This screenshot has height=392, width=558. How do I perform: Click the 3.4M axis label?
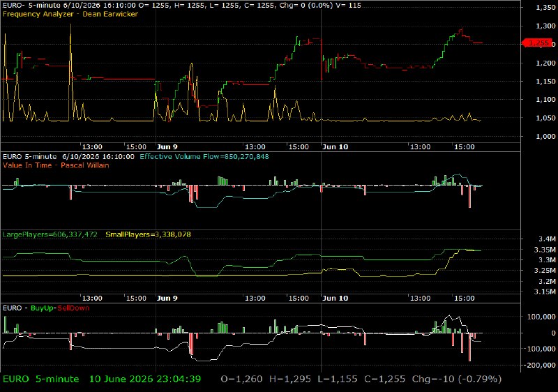click(547, 239)
